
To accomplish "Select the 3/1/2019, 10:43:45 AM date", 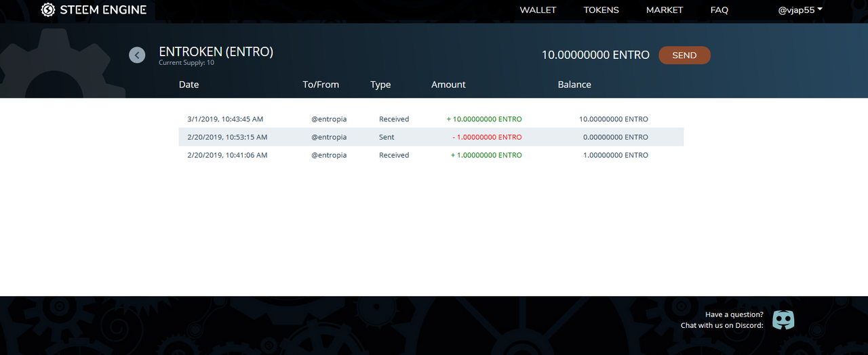I will 225,119.
